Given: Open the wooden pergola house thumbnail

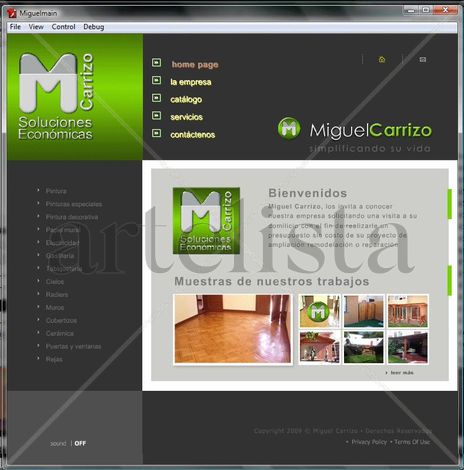Looking at the screenshot, I should pyautogui.click(x=408, y=311).
